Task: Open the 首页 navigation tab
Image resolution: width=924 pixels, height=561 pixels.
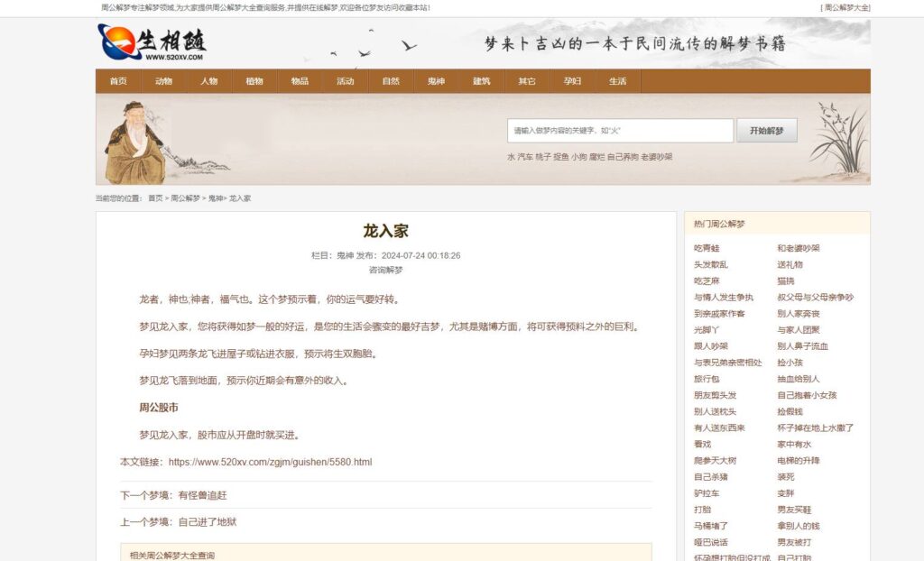Action: tap(119, 80)
